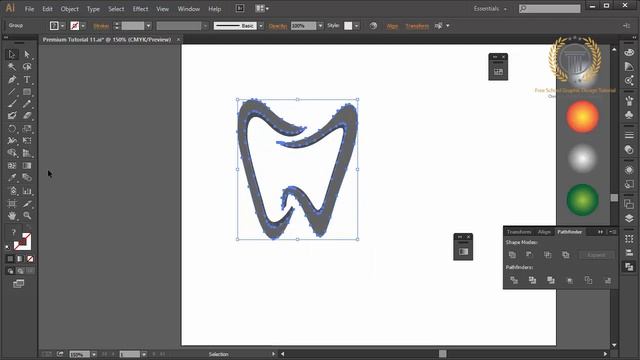Viewport: 640px width, 360px height.
Task: Choose the Shape Builder tool
Action: click(x=11, y=153)
